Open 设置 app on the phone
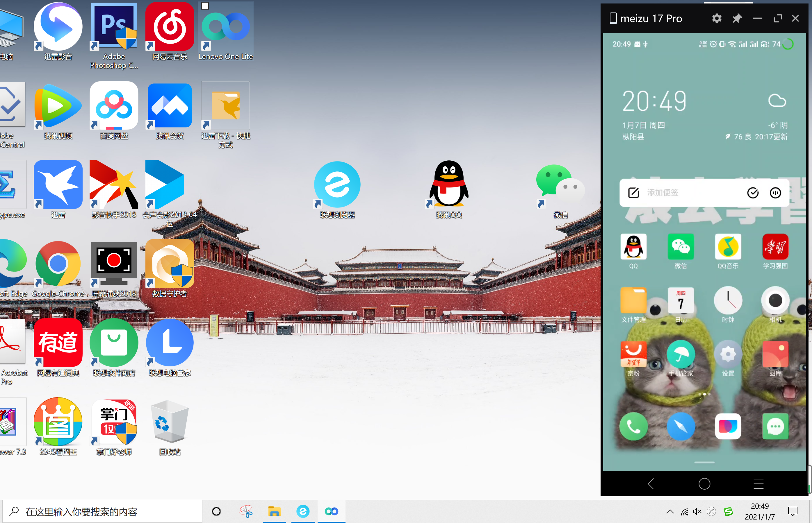The width and height of the screenshot is (812, 523). 728,359
